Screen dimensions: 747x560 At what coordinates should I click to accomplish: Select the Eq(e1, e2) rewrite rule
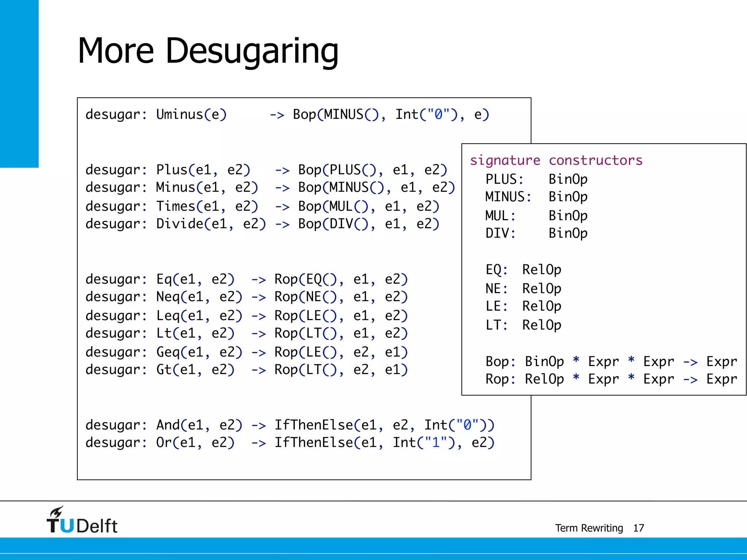pos(247,279)
